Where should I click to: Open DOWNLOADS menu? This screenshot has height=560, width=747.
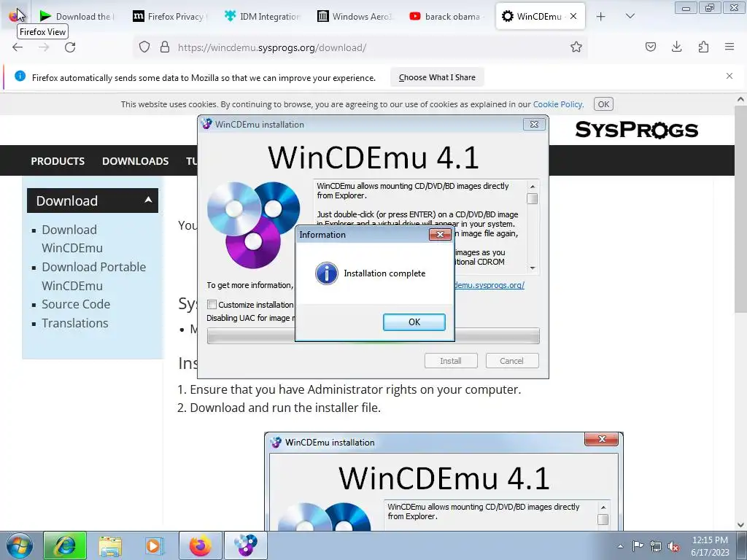coord(135,161)
